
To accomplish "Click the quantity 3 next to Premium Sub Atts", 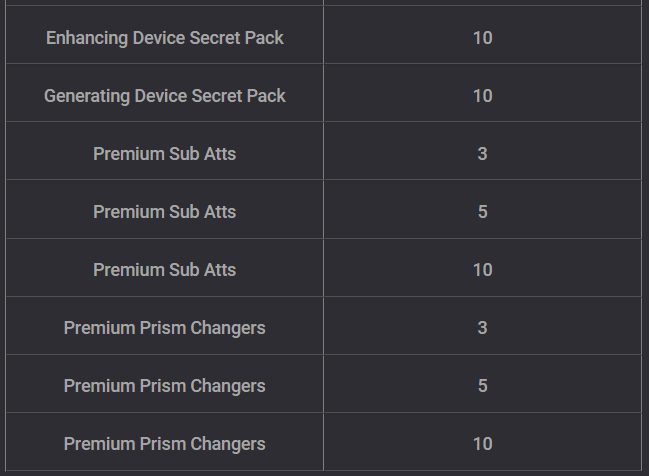I will coord(483,154).
